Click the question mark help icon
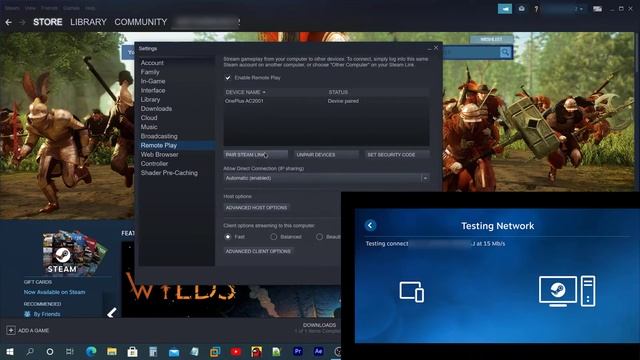This screenshot has height=360, width=640. [x=536, y=9]
